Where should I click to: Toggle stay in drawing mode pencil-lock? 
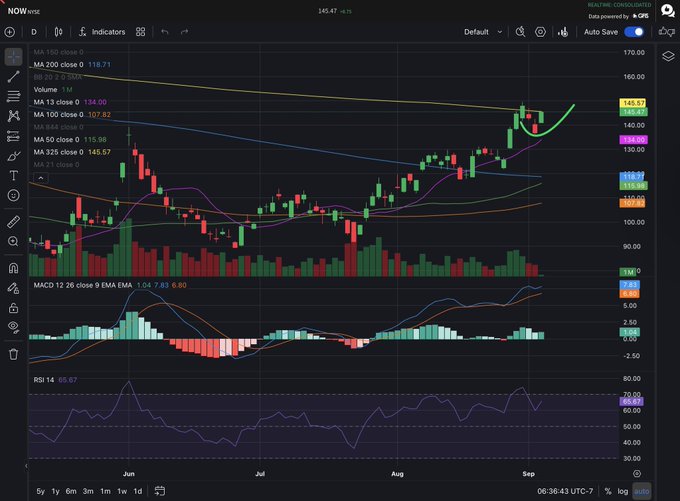[13, 288]
